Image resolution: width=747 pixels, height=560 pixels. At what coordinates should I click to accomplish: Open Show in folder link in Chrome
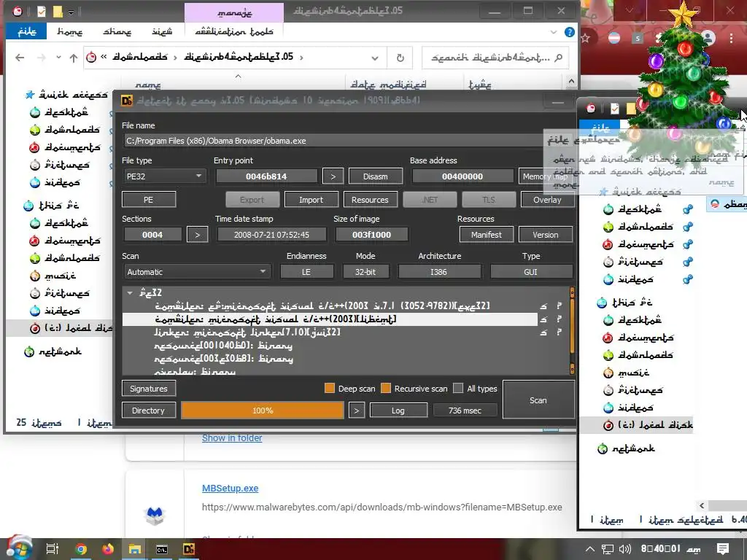[232, 437]
